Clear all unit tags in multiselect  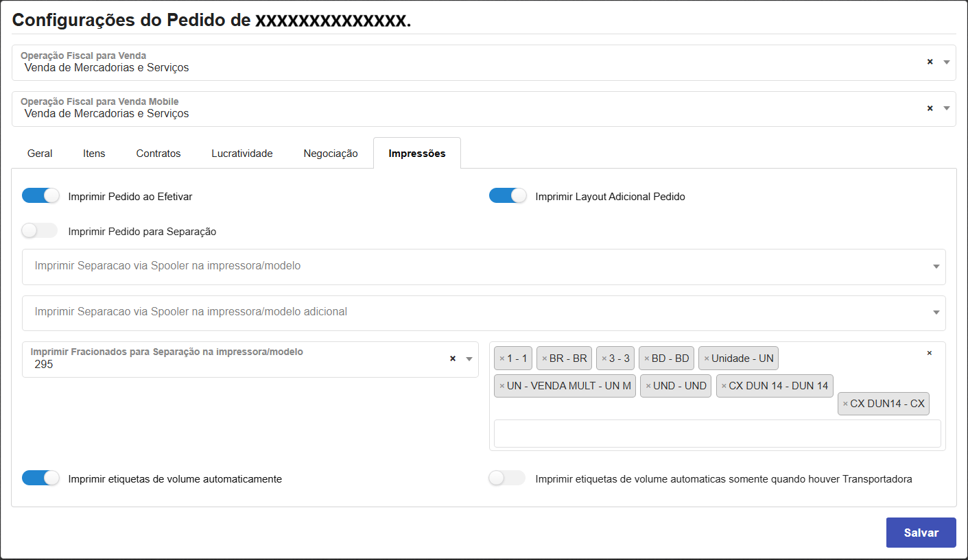(x=929, y=353)
